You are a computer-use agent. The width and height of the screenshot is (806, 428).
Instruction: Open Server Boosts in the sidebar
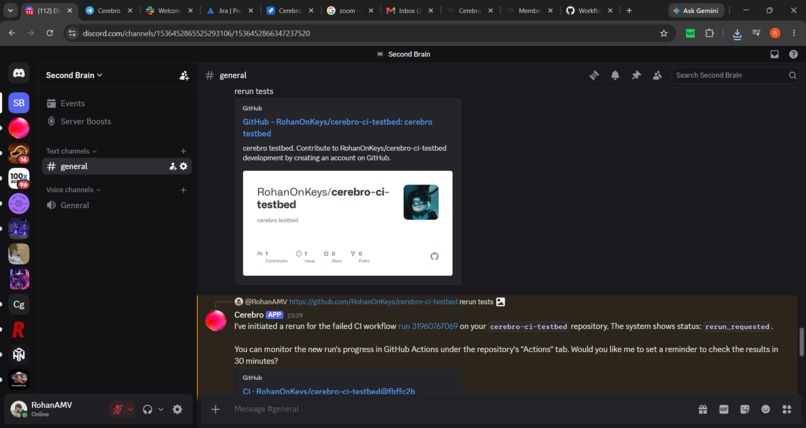[117, 121]
